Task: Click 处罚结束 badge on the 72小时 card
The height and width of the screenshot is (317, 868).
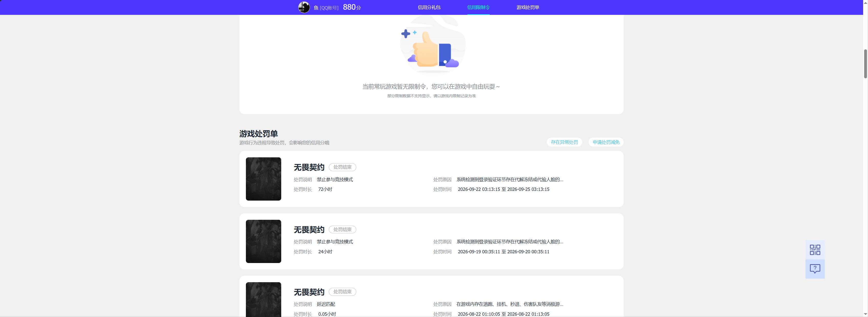Action: pos(342,167)
